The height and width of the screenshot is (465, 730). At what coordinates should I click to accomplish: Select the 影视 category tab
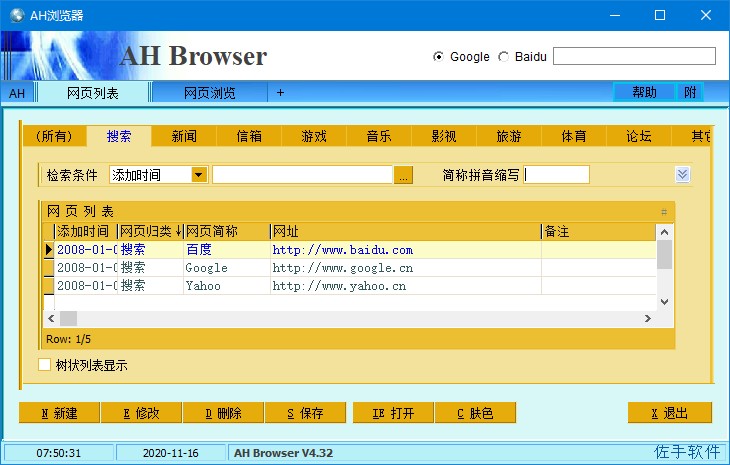coord(444,136)
